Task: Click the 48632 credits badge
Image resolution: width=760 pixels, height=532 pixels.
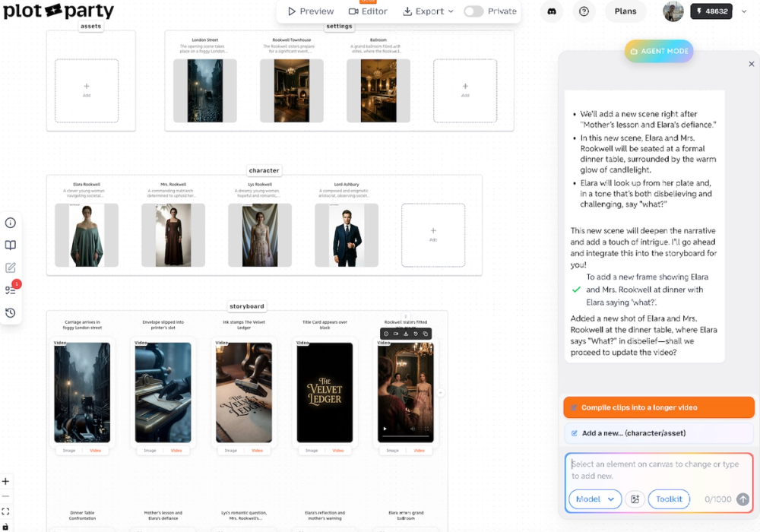Action: [711, 11]
